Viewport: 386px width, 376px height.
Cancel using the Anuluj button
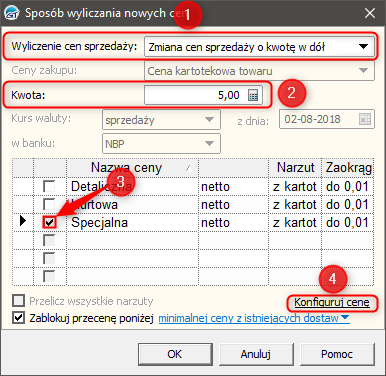(256, 354)
